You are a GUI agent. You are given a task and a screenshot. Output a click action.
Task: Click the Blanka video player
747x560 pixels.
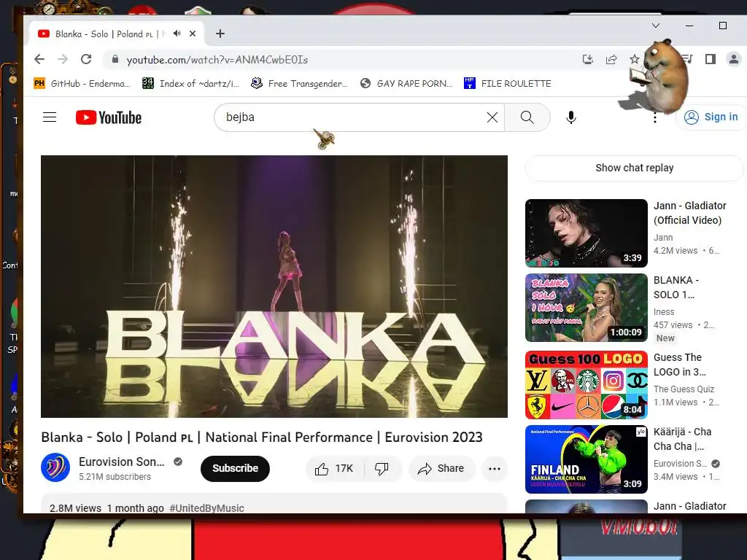[x=274, y=286]
